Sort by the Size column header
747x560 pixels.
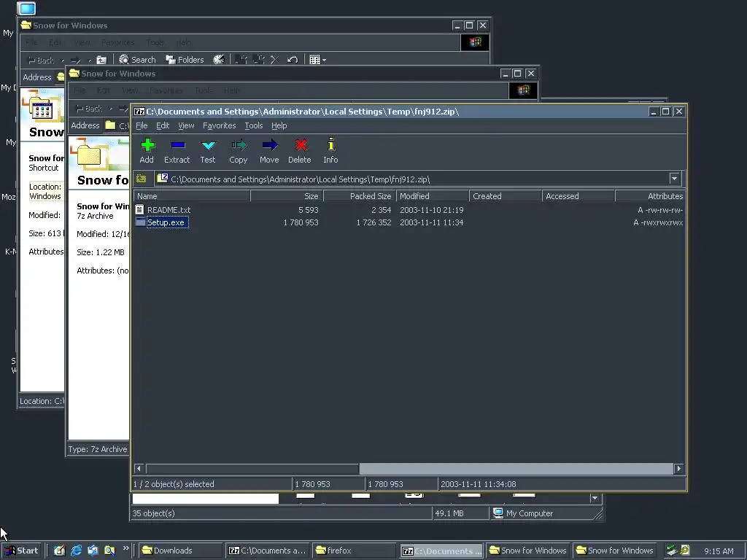coord(287,196)
